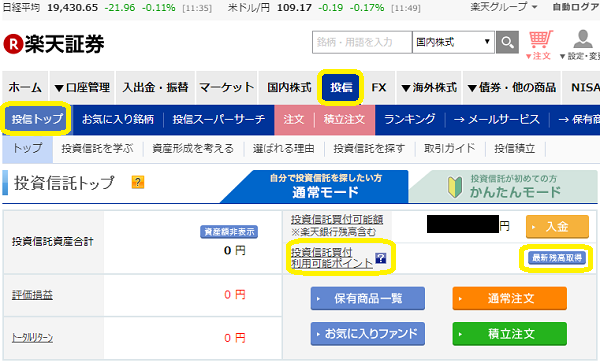Click the magnifier search button

(x=507, y=42)
